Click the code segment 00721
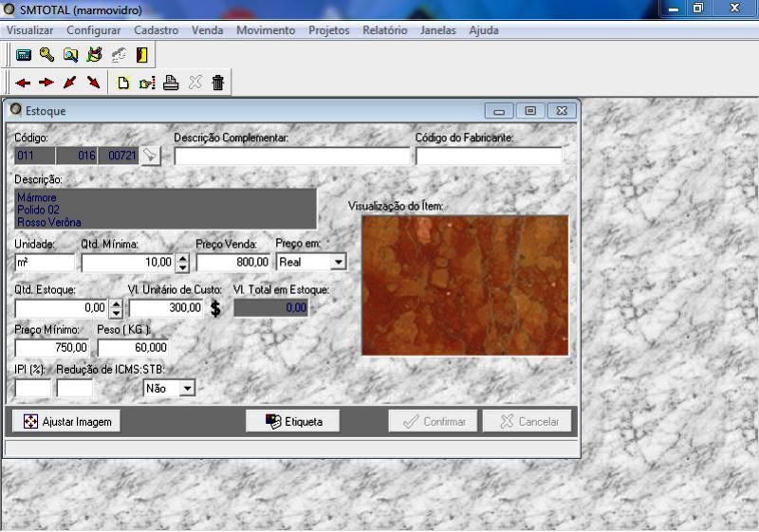 tap(118, 156)
